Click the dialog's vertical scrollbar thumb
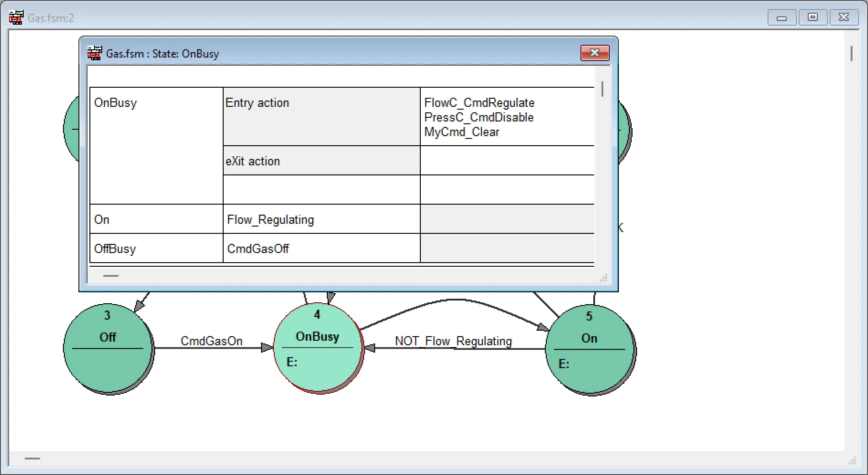This screenshot has height=475, width=868. (602, 89)
